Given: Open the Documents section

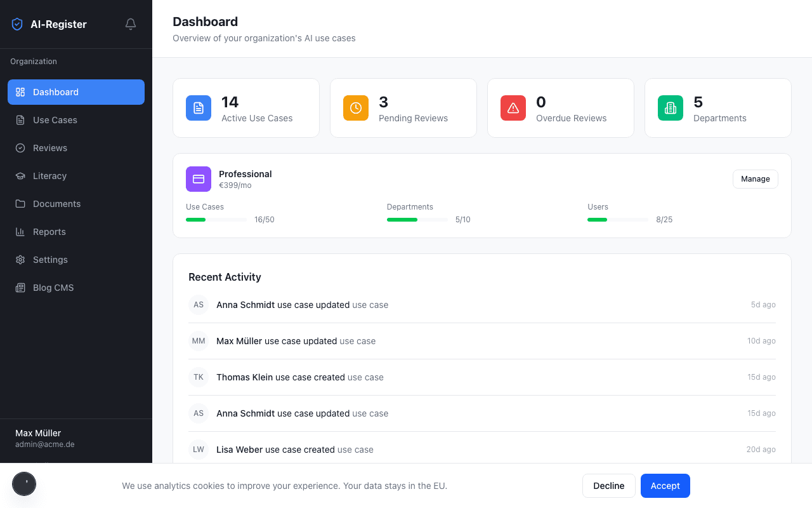Looking at the screenshot, I should tap(57, 204).
